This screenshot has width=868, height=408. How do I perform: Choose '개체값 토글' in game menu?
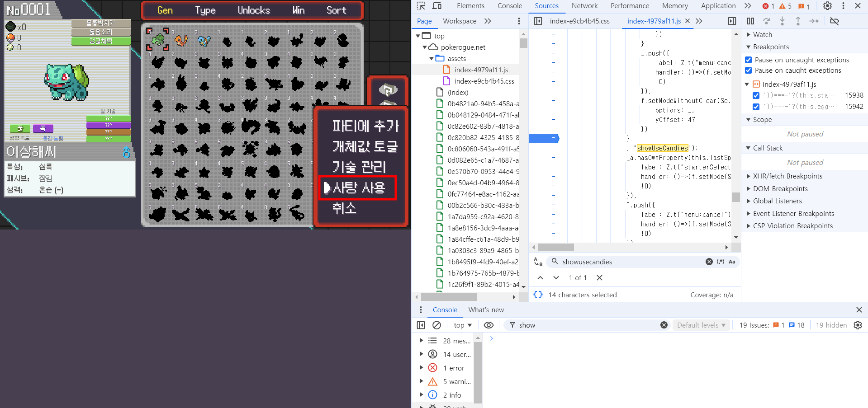pyautogui.click(x=365, y=146)
